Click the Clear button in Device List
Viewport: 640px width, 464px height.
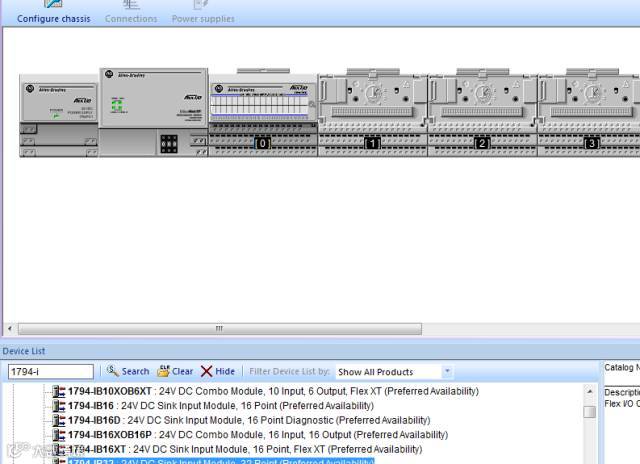click(x=175, y=371)
